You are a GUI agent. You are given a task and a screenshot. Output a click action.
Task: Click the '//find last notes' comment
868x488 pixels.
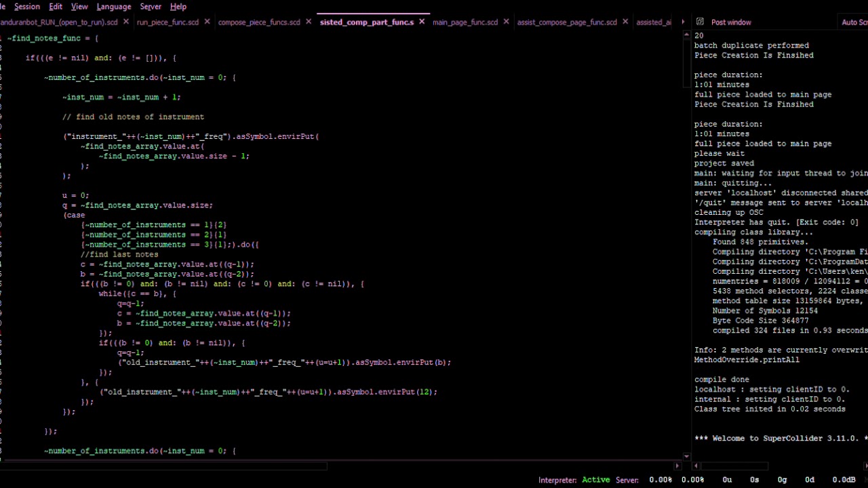[x=119, y=254]
